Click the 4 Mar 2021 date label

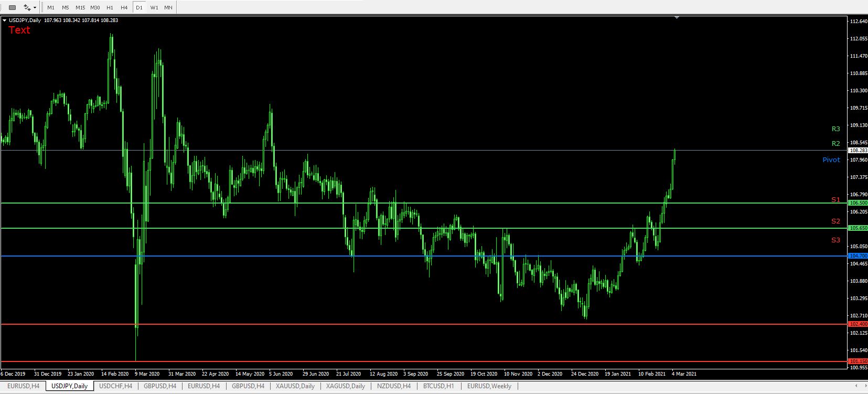point(684,374)
